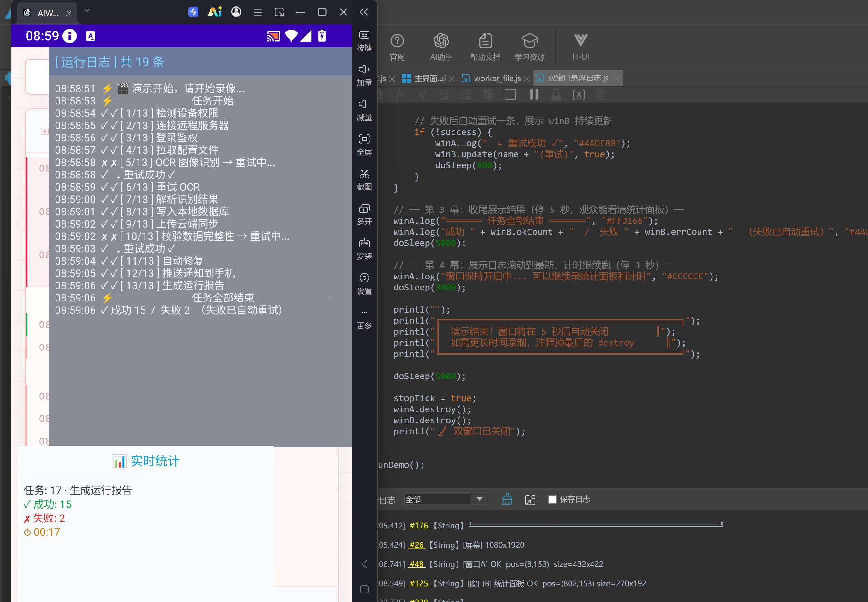Decrease volume with 减量 button
This screenshot has width=868, height=602.
click(364, 110)
